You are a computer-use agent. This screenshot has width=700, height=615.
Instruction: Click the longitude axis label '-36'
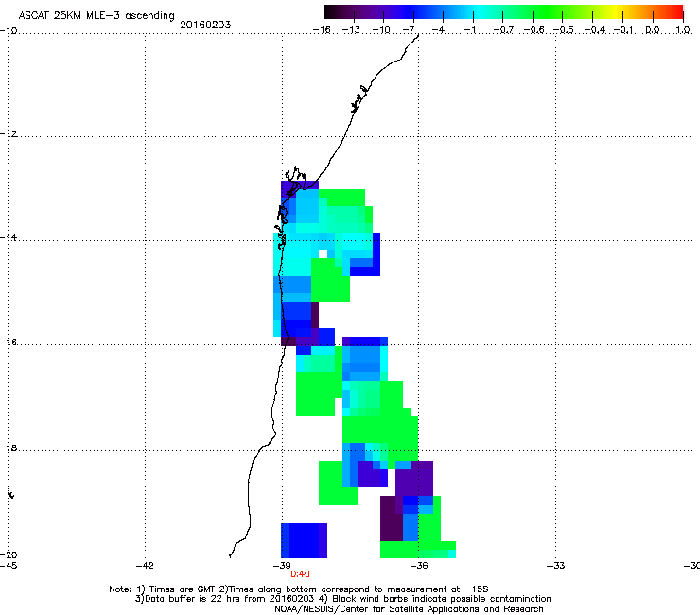coord(419,566)
